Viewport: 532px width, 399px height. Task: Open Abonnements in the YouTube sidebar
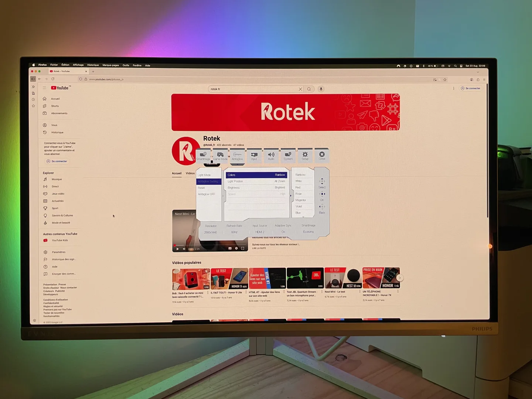59,113
